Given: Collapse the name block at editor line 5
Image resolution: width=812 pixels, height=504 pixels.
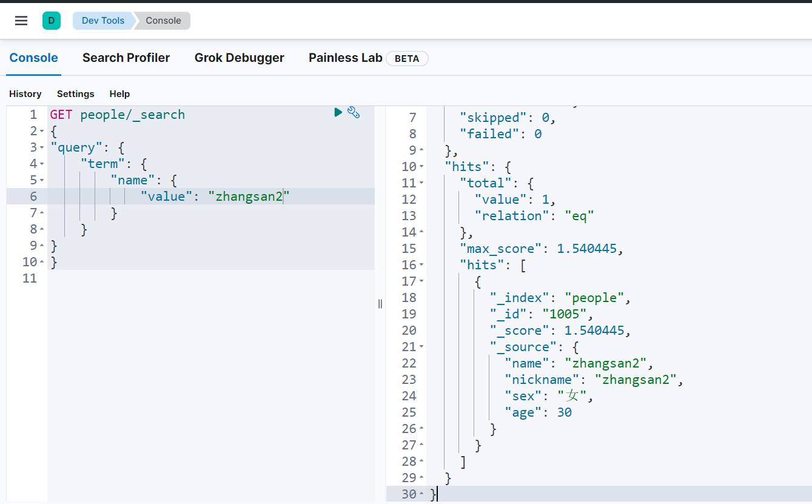Looking at the screenshot, I should tap(42, 180).
